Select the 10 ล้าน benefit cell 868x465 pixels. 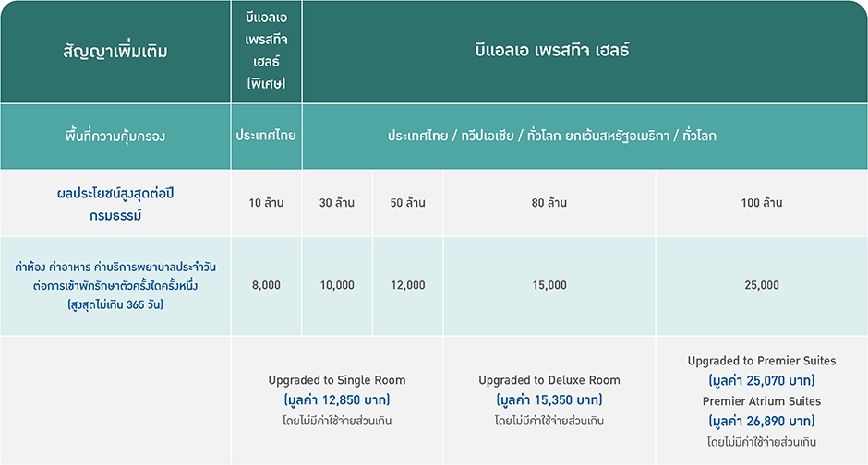[266, 203]
